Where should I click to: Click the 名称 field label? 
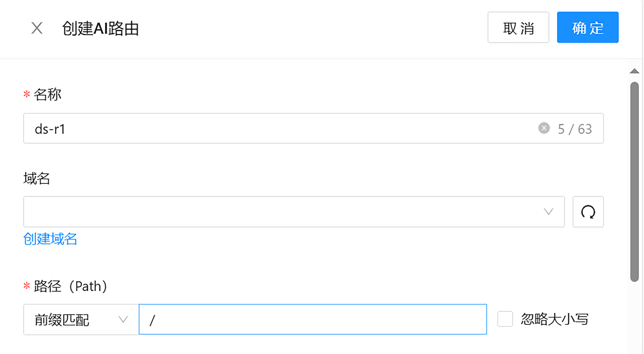pyautogui.click(x=47, y=95)
